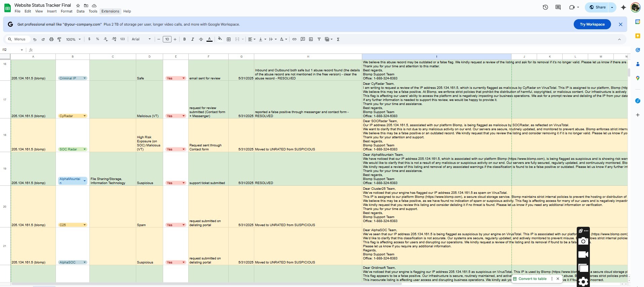This screenshot has height=287, width=644.
Task: Open the Arial font dropdown
Action: click(141, 39)
